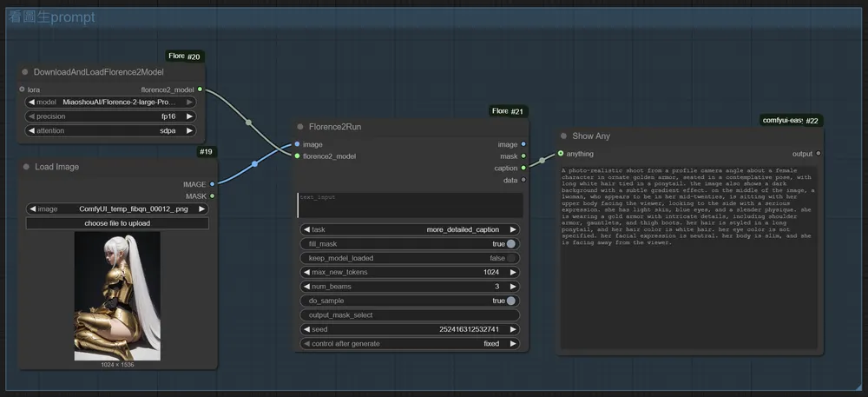
Task: Click choose file to upload button
Action: click(117, 223)
